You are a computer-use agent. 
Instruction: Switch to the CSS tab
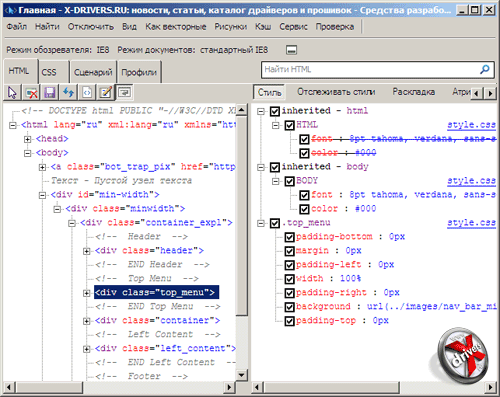pyautogui.click(x=54, y=72)
